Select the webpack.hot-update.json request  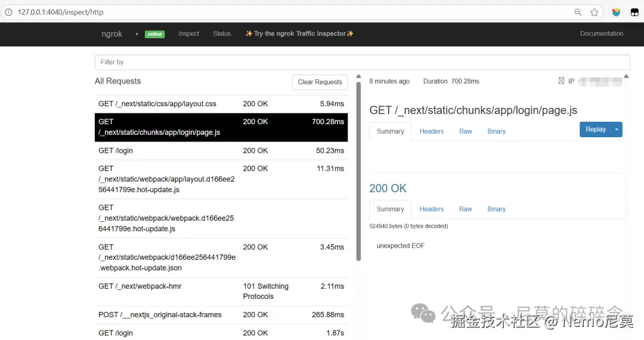221,258
